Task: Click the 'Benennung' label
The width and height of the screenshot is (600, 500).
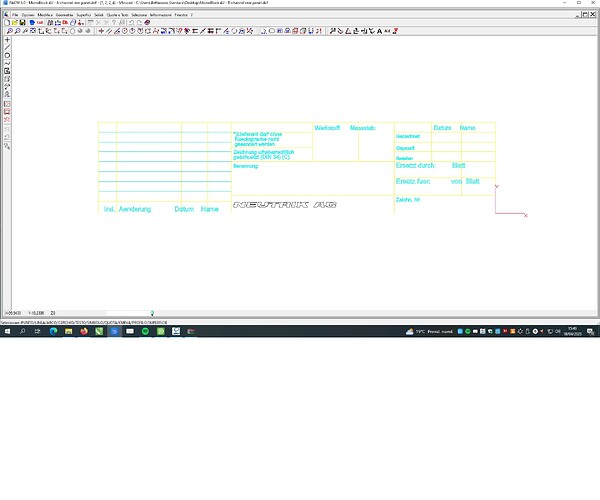Action: point(246,166)
